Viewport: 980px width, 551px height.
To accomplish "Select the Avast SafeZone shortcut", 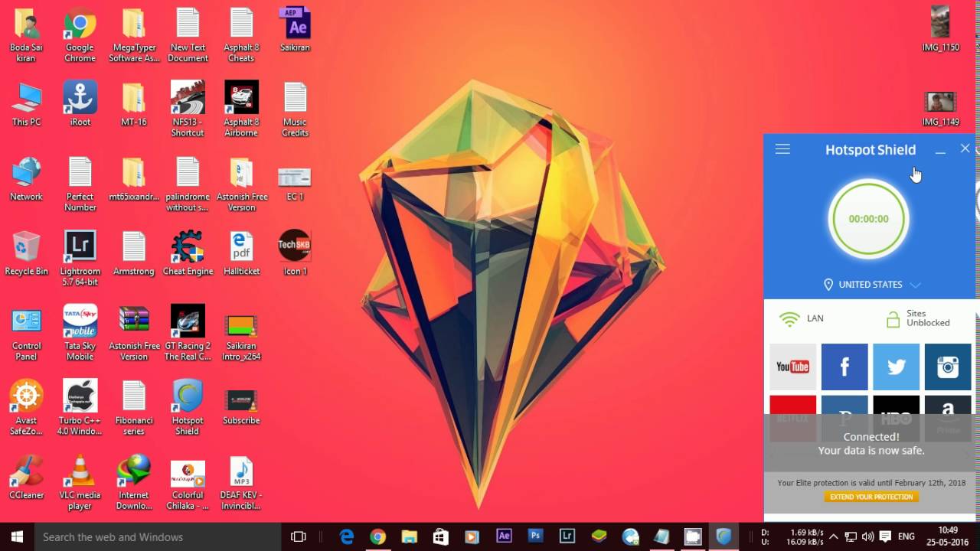I will point(26,408).
